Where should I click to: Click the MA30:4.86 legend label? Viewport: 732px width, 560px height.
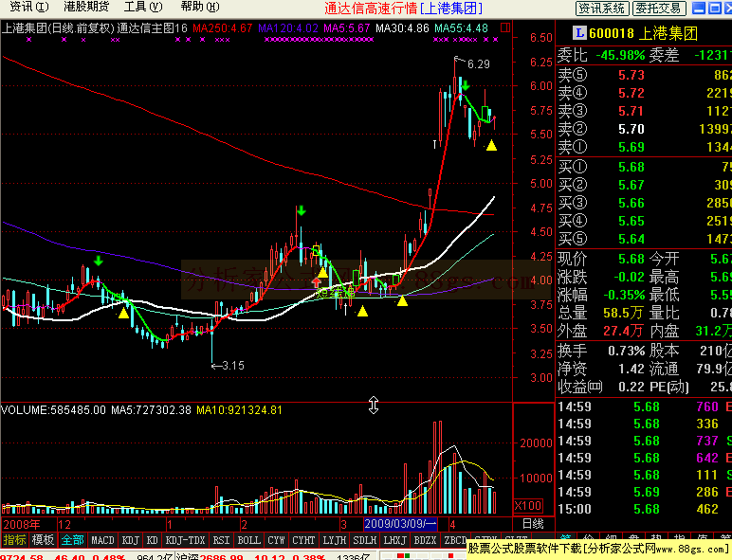402,28
